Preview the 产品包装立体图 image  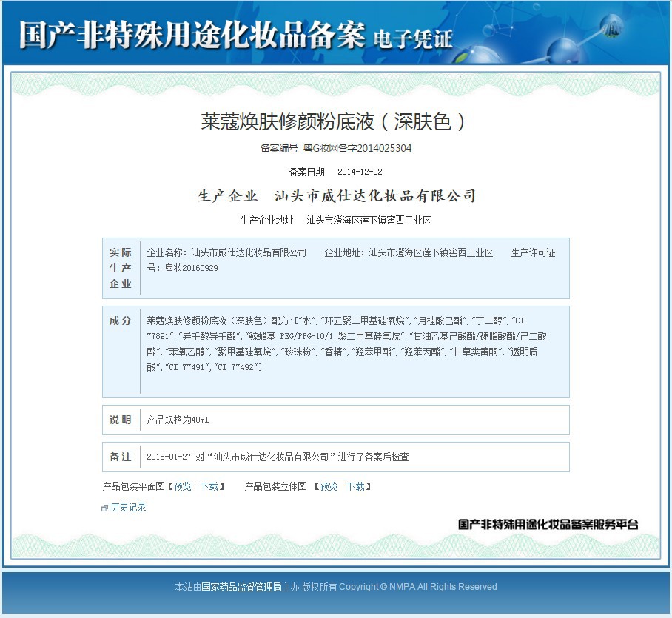click(329, 486)
